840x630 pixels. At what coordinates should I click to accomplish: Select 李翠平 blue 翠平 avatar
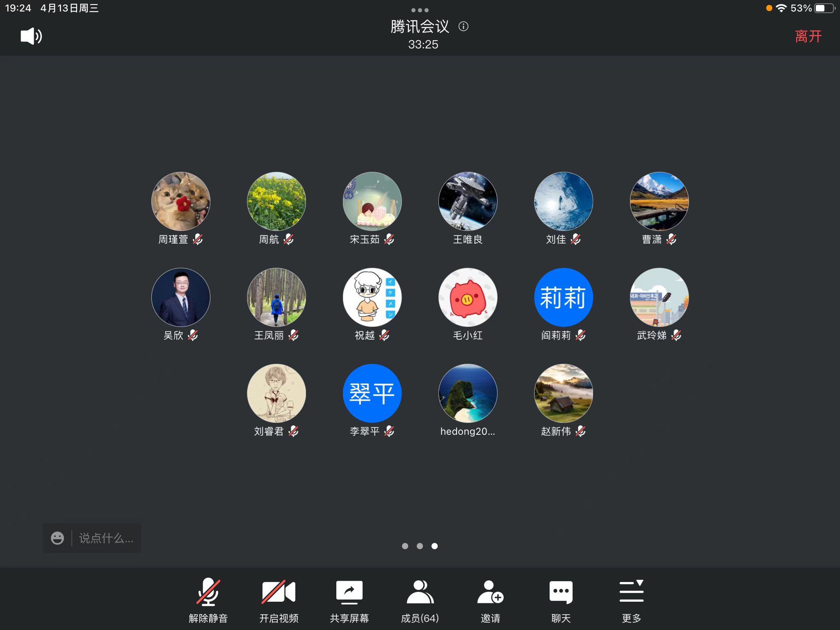(372, 393)
